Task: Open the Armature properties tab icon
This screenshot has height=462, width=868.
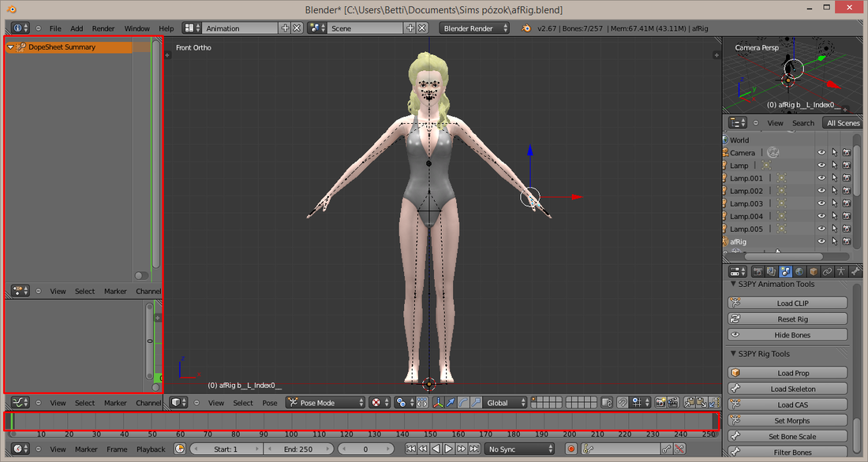Action: (x=840, y=271)
